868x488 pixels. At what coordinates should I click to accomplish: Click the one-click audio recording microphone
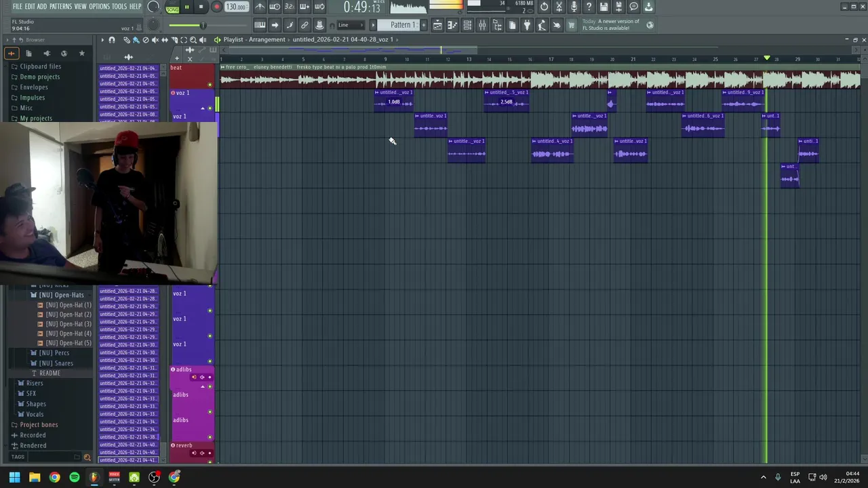coord(574,7)
